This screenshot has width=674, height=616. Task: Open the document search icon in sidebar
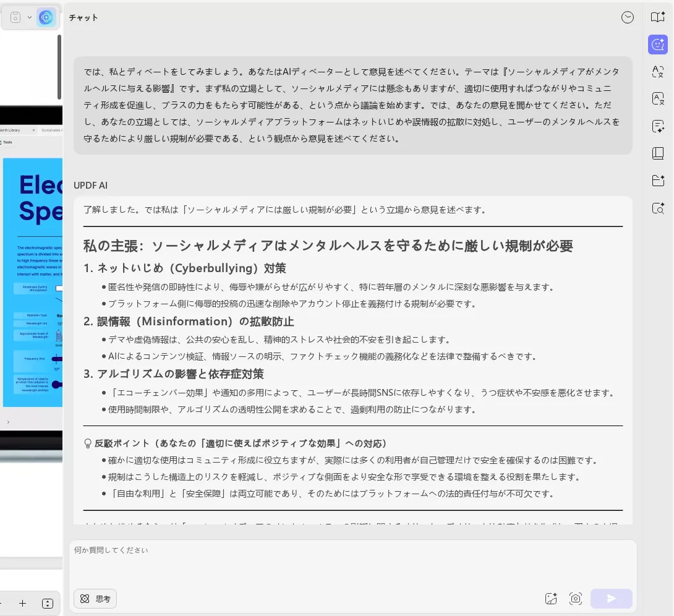tap(658, 208)
